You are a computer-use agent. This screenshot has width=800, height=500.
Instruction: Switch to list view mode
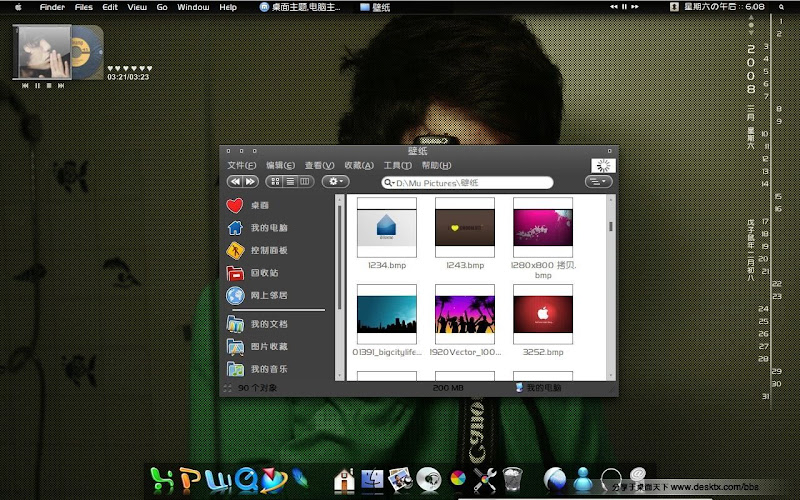tap(291, 182)
